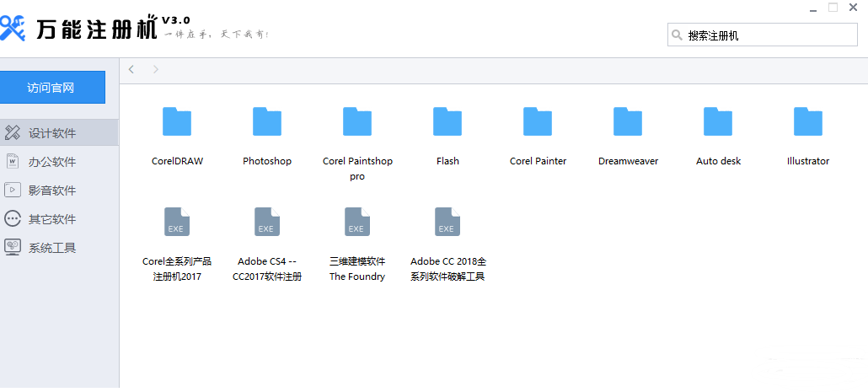Select the Adobe CS4 -- CC2017 EXE icon
This screenshot has height=392, width=868.
click(x=267, y=222)
